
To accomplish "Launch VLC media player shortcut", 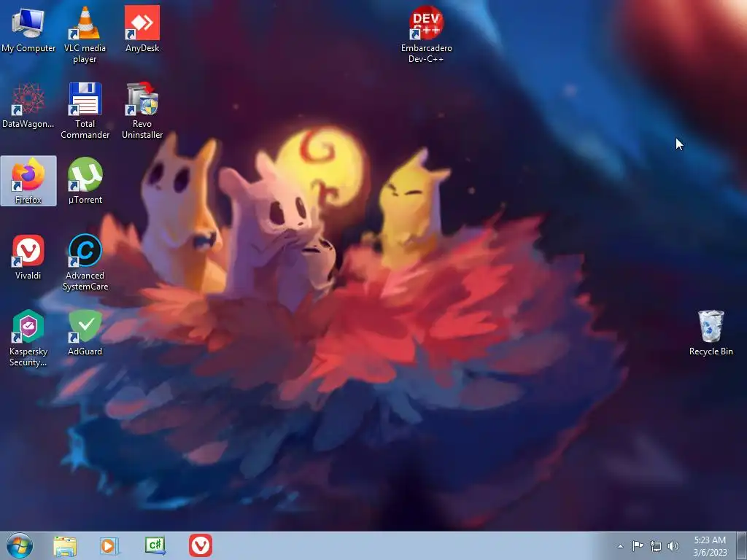I will 85,35.
